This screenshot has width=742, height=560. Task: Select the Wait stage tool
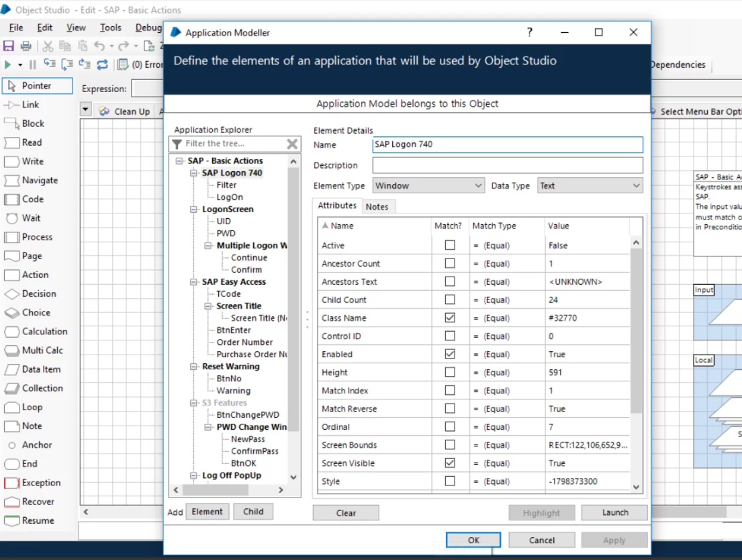pyautogui.click(x=23, y=218)
